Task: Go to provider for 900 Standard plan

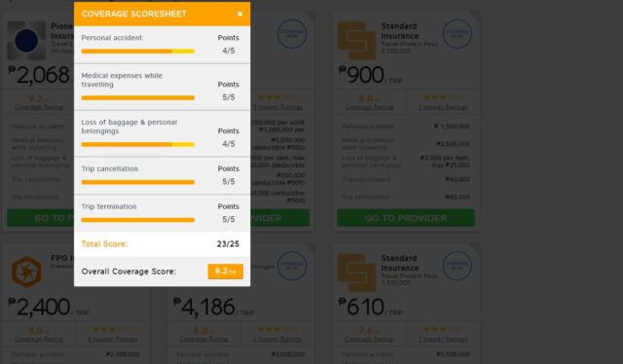Action: click(x=406, y=218)
